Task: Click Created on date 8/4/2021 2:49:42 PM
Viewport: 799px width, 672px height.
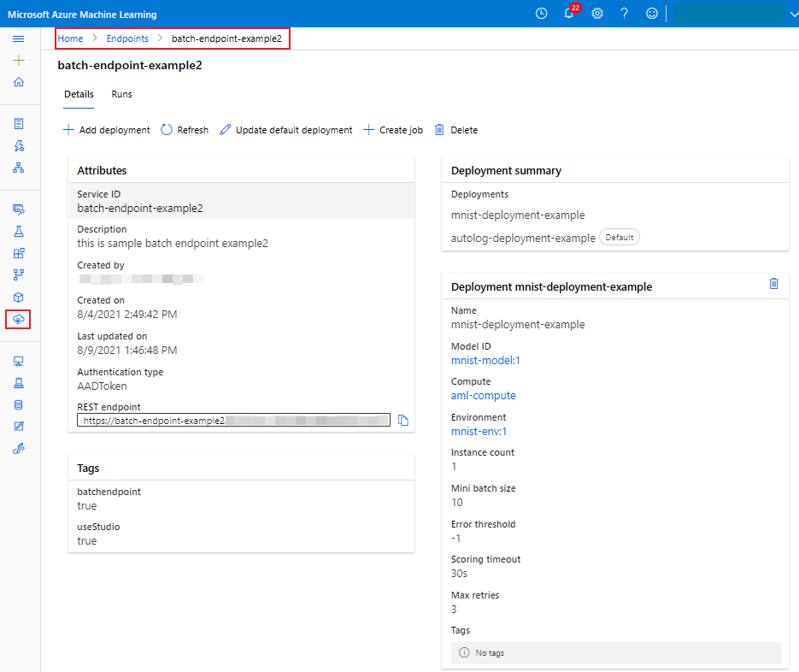Action: click(x=126, y=314)
